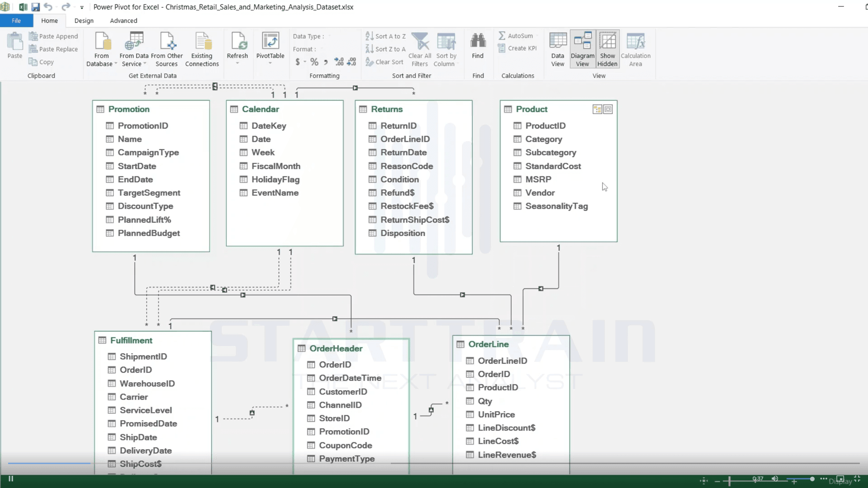Click Create Hierarchy icon on Product table
The image size is (868, 488).
click(597, 109)
